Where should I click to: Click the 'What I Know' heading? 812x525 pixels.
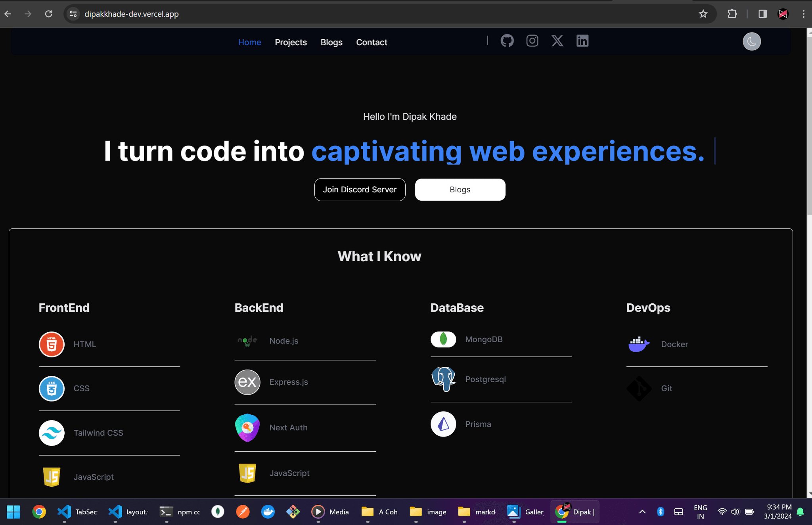pos(379,256)
